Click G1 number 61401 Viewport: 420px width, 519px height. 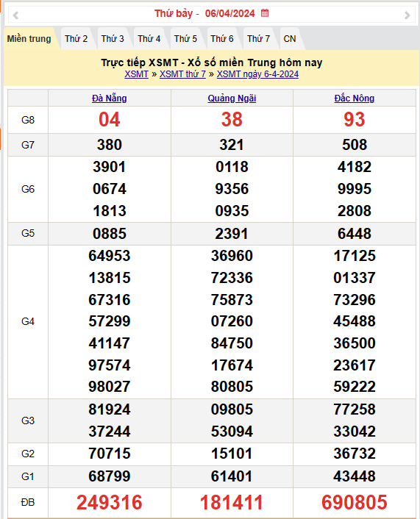(232, 476)
